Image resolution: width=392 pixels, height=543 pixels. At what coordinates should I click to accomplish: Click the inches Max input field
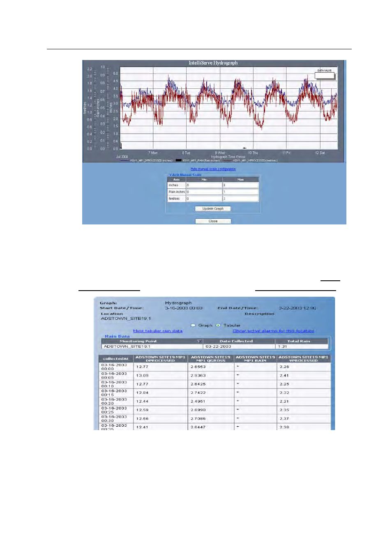point(240,185)
